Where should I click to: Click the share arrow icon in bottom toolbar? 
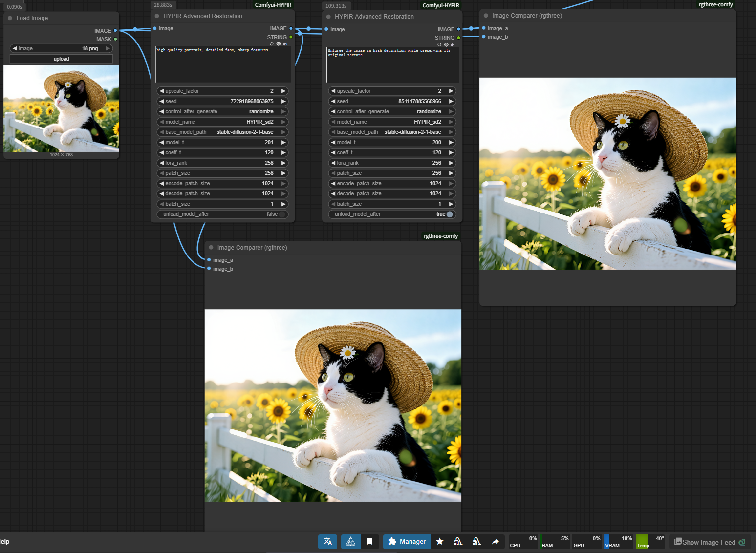[x=495, y=542]
